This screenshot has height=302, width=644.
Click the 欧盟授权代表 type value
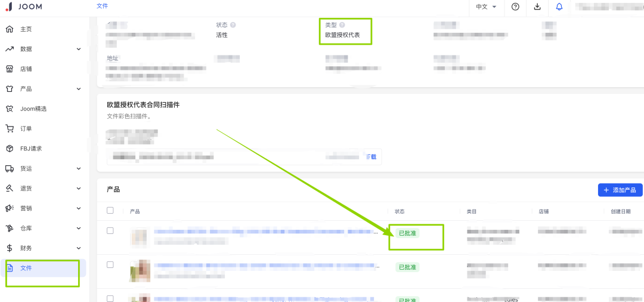(342, 35)
